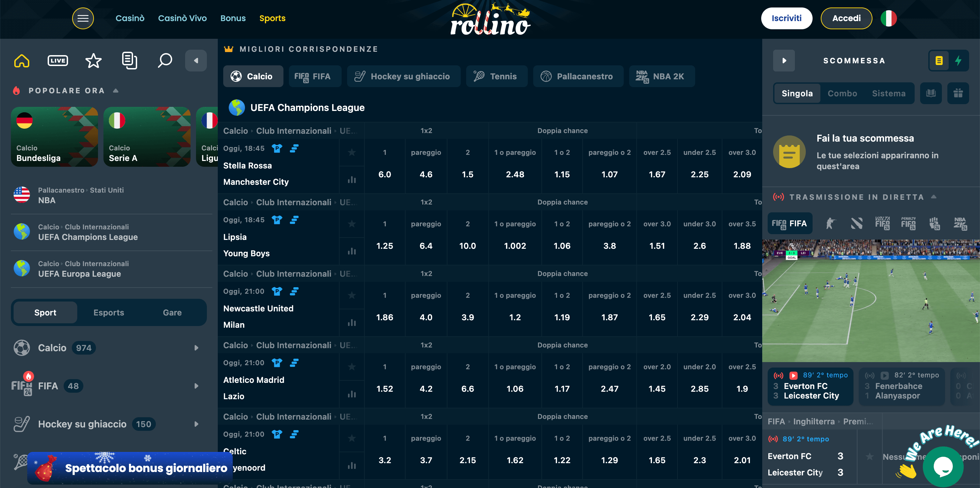Collapse the Trasmissione in Diretta section
This screenshot has width=980, height=488.
[x=934, y=197]
